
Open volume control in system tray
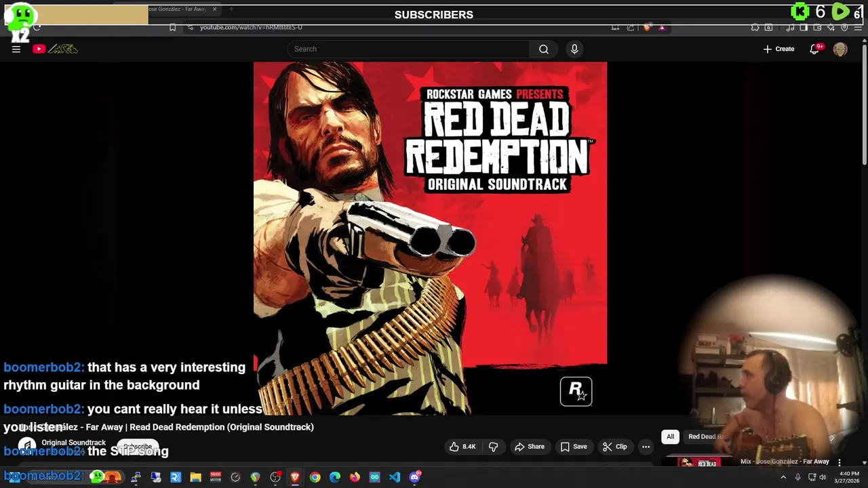coord(823,477)
